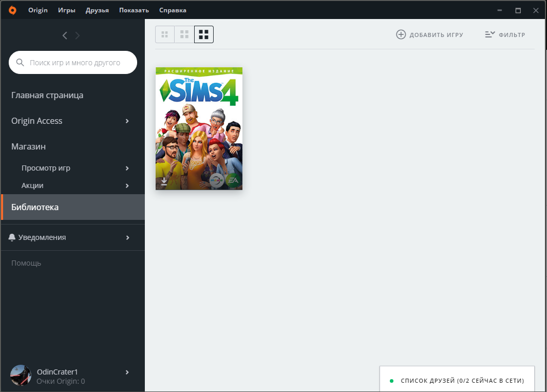Click the OdinCrater1 avatar picture
Viewport: 547px width, 392px height.
[21, 375]
